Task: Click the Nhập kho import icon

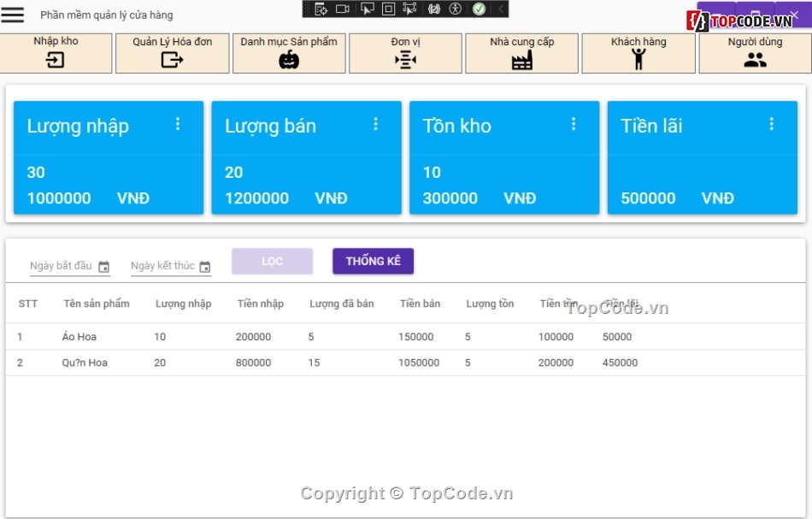Action: coord(56,61)
